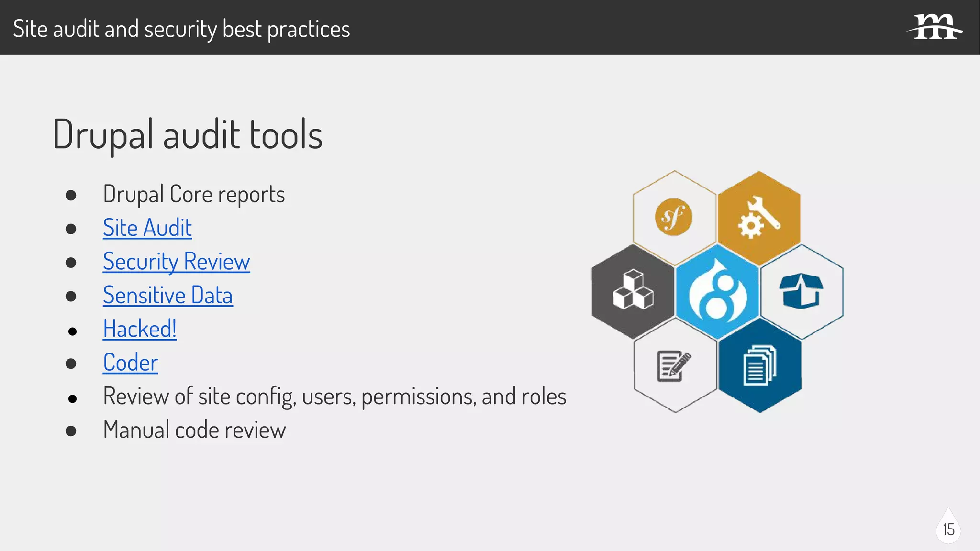
Task: Click the Symfony logo hexagon
Action: click(674, 218)
